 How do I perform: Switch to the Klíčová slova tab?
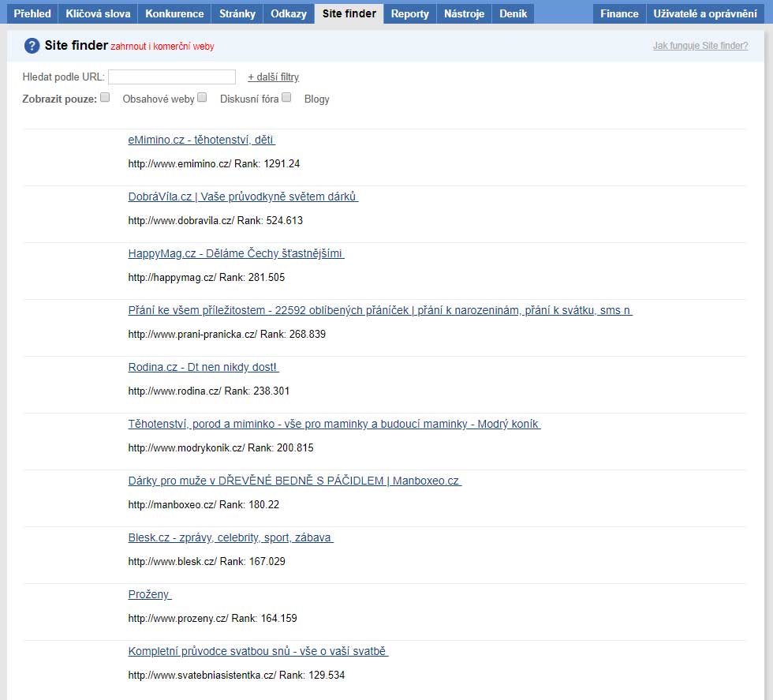coord(98,13)
